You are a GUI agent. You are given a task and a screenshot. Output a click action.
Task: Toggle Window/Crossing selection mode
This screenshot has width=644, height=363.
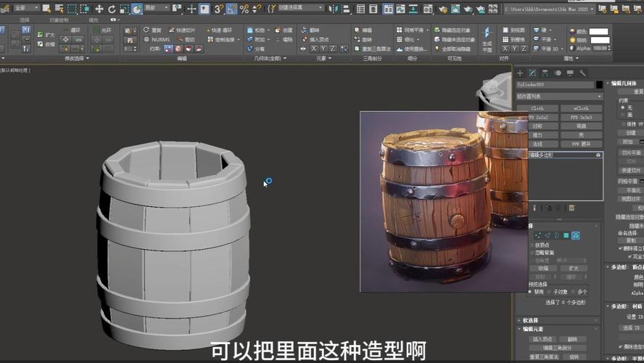click(x=85, y=9)
